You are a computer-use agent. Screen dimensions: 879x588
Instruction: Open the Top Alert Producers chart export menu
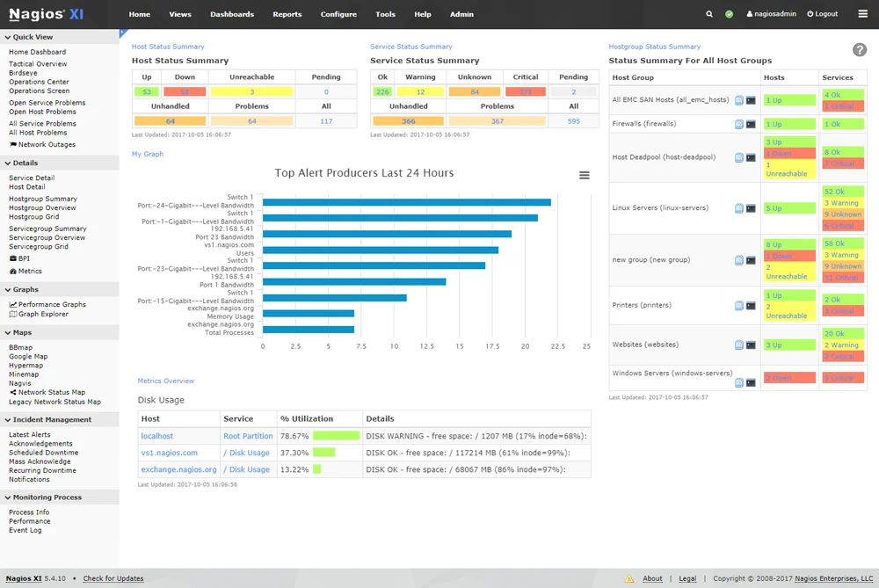pos(585,175)
